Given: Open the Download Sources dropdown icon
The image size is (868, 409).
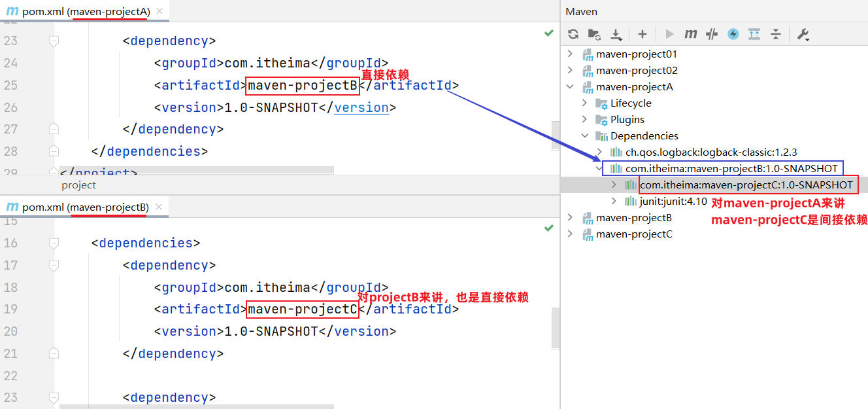Looking at the screenshot, I should pos(616,34).
